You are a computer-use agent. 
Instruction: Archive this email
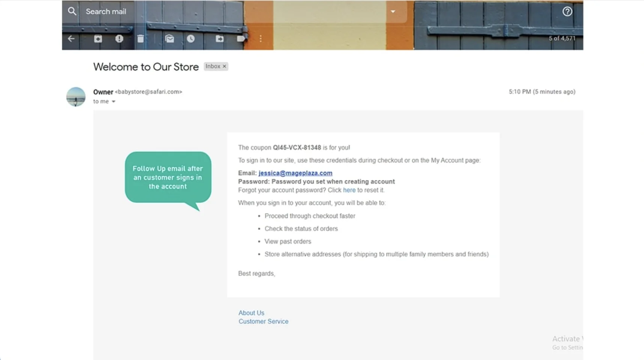pos(98,39)
